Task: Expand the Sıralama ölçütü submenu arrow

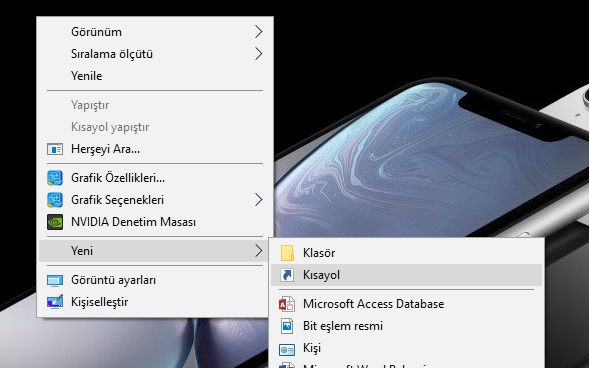Action: [258, 54]
